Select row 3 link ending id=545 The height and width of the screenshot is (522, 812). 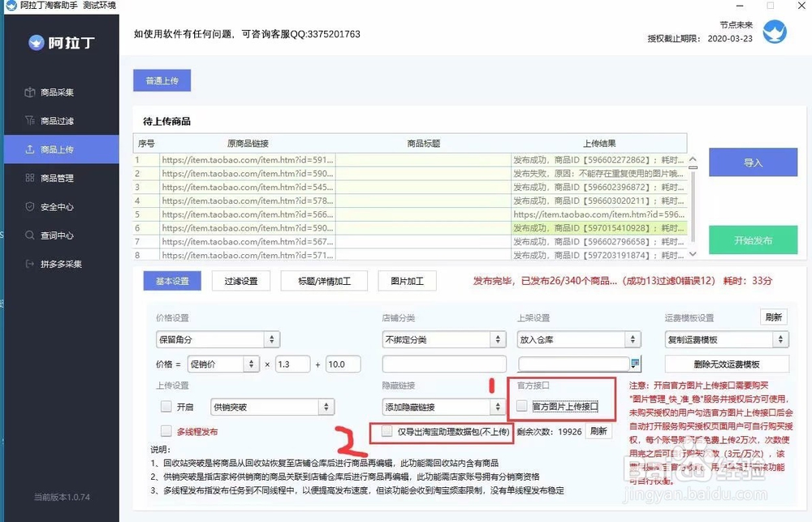(x=248, y=187)
